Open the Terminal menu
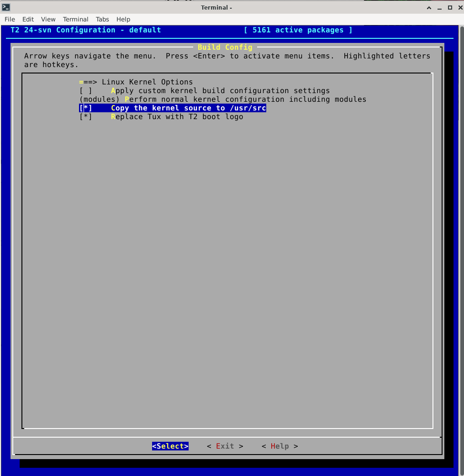 76,19
